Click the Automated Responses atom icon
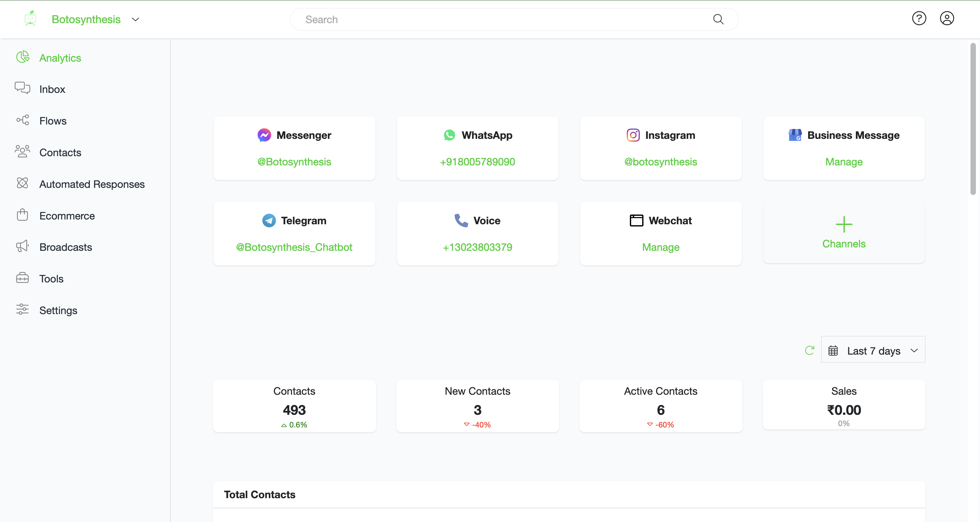This screenshot has width=980, height=522. 22,183
